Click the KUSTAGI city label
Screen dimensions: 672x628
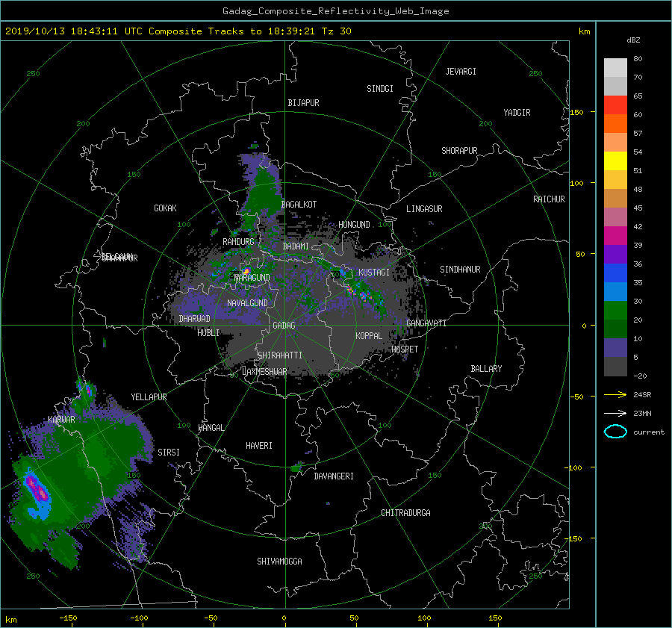374,273
